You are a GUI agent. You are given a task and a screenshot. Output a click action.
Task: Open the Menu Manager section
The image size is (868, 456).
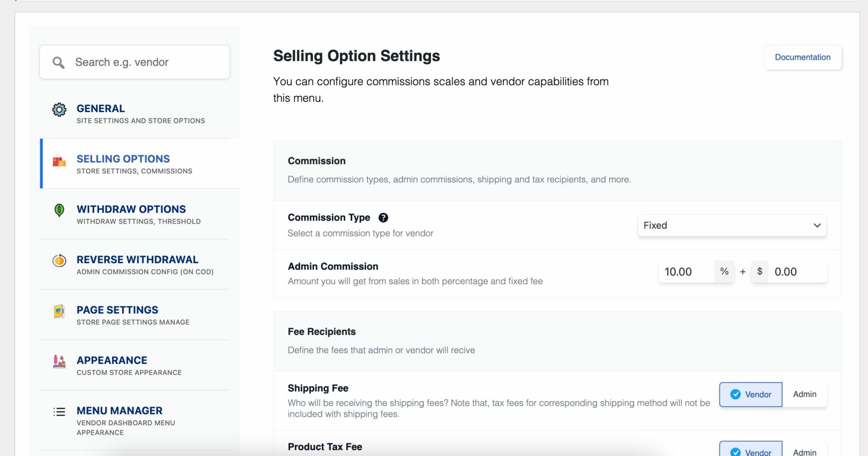135,420
